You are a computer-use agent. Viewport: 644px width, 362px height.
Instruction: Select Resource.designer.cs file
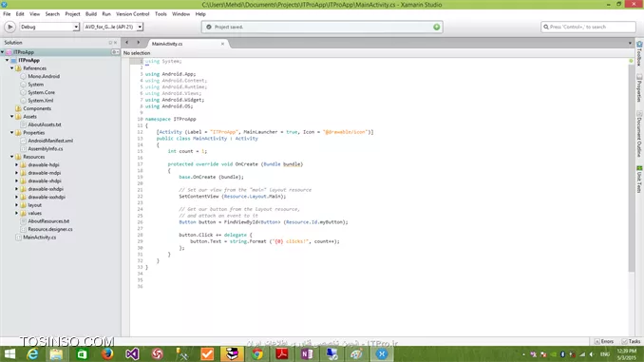(50, 229)
